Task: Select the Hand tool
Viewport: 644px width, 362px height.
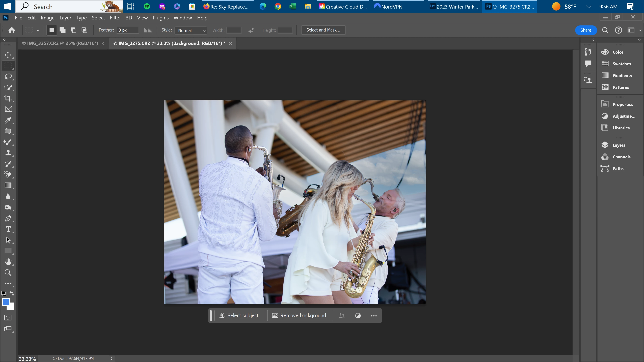Action: coord(8,262)
